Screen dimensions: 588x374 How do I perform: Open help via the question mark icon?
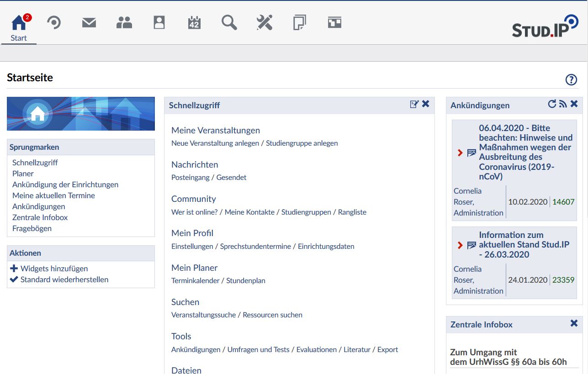571,79
